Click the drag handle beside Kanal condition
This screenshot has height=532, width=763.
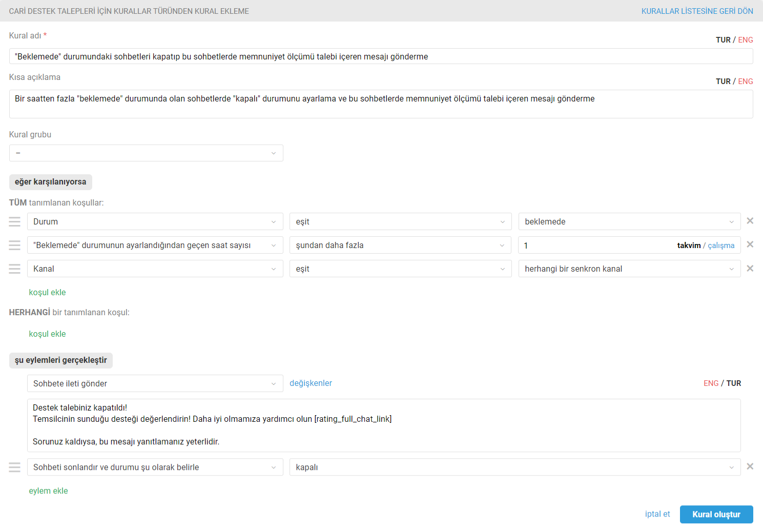click(x=15, y=269)
